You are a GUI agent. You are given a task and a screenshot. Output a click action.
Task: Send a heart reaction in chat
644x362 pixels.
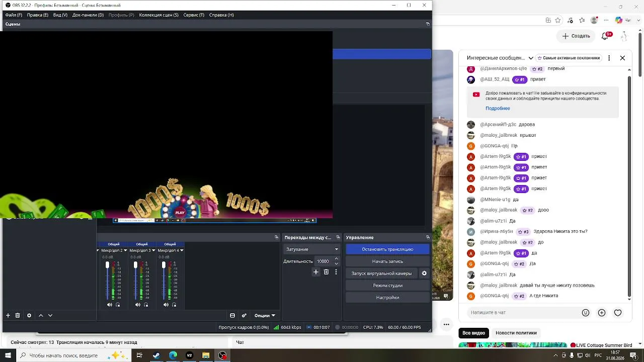(x=618, y=313)
